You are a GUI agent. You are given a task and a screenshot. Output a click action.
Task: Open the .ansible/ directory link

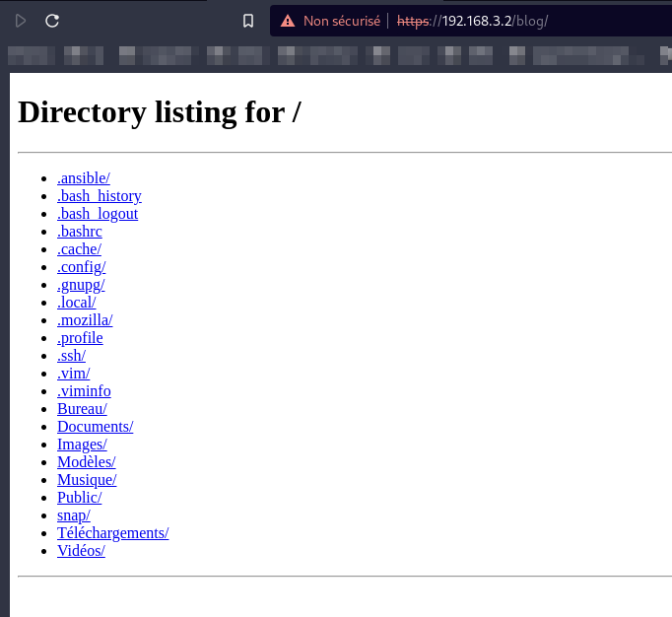[x=84, y=178]
